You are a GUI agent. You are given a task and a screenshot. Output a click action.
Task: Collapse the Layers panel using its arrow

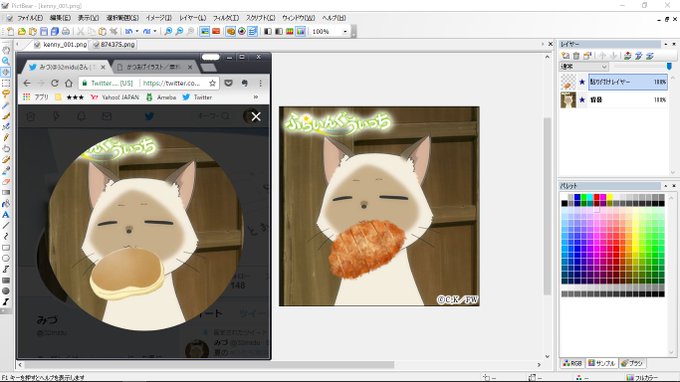666,44
